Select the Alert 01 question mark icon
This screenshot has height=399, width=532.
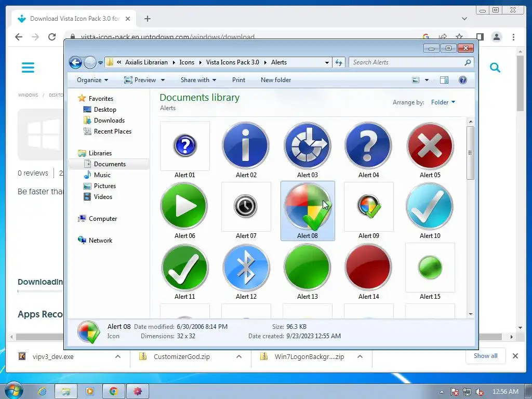(x=185, y=146)
